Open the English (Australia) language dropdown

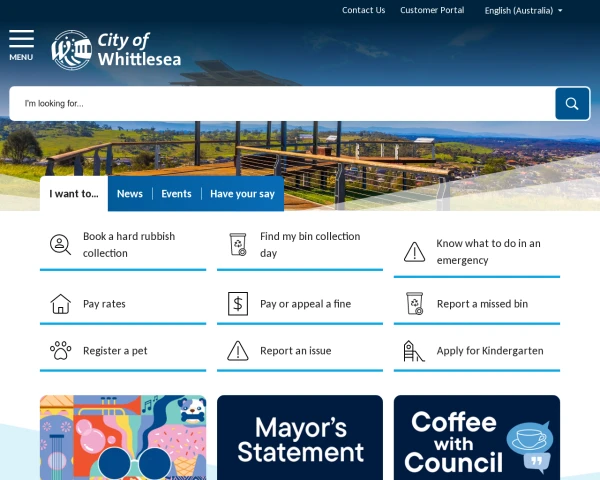[523, 10]
